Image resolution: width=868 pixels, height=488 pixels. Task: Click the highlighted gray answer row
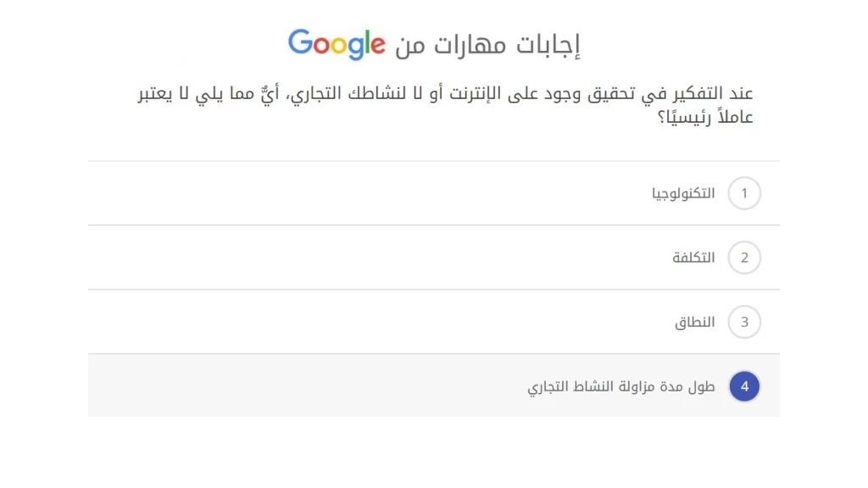pyautogui.click(x=434, y=386)
